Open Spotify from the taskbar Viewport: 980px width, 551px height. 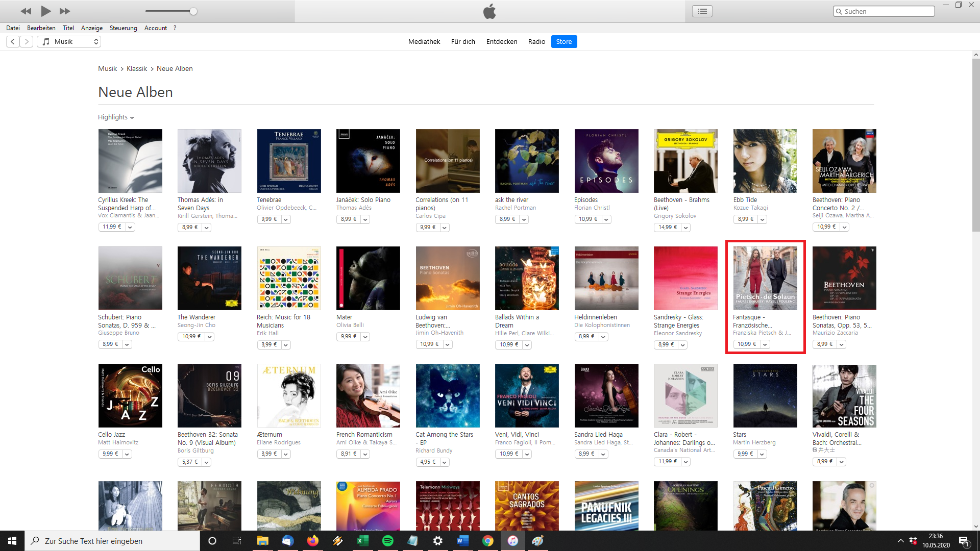(387, 541)
